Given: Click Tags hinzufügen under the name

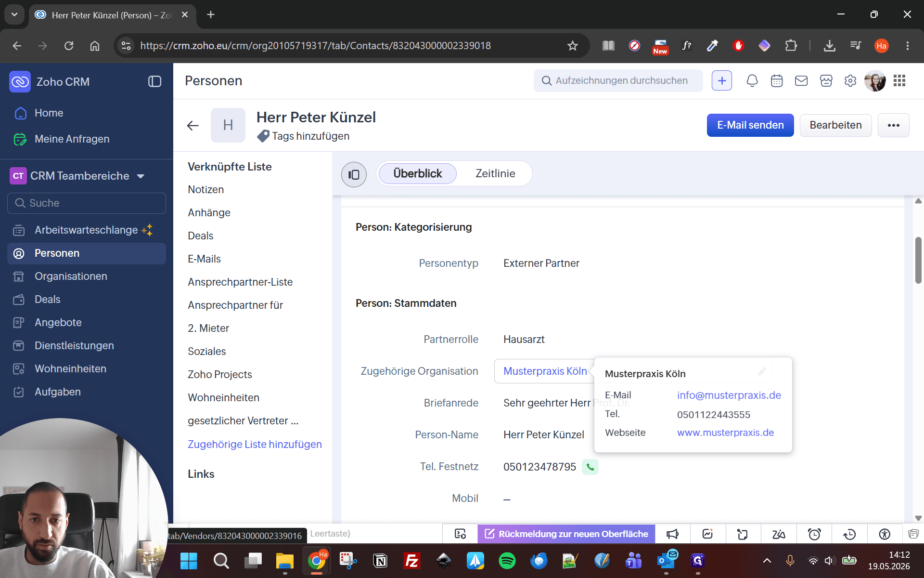Looking at the screenshot, I should pos(310,136).
